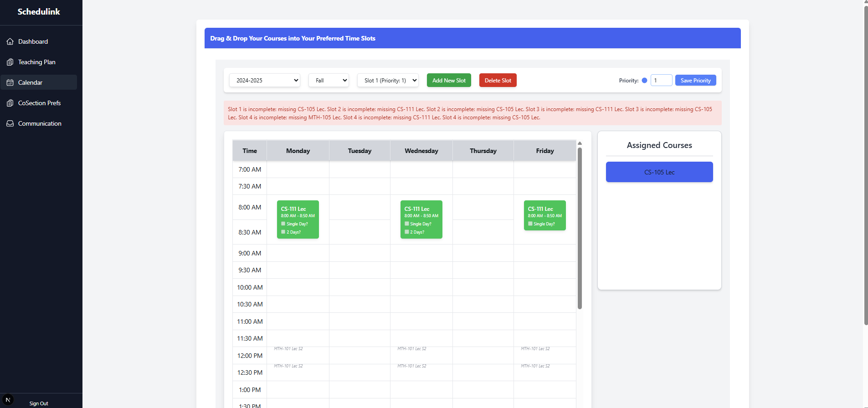The height and width of the screenshot is (408, 868).
Task: Click the red slot incomplete warning message
Action: 473,113
